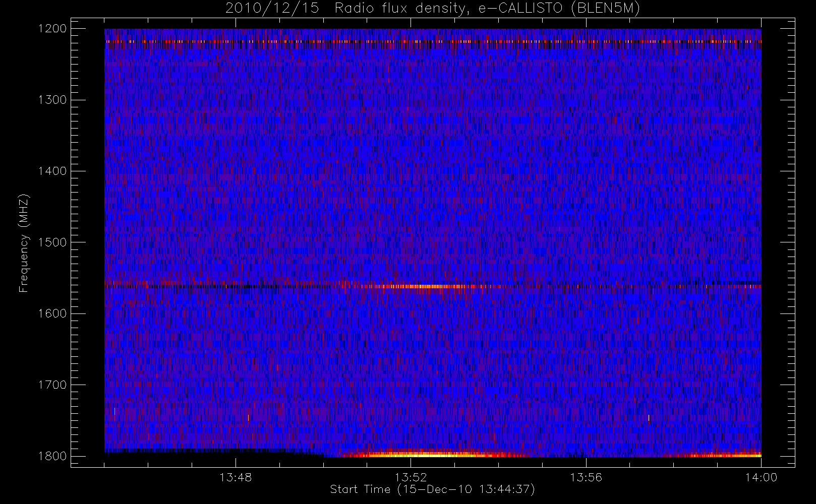The image size is (816, 504).
Task: Click the 'Frequency (MHZ)' axis label
Action: pos(24,243)
